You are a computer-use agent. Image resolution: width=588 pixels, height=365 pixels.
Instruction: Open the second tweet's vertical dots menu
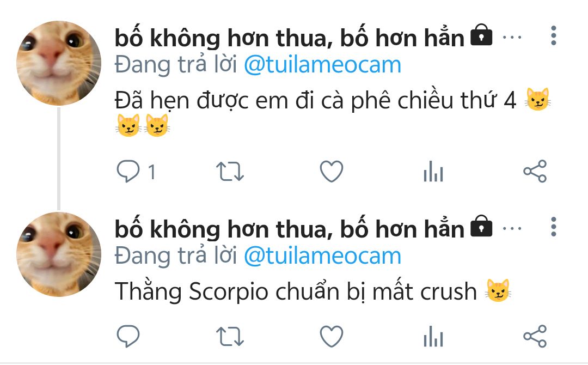(554, 227)
